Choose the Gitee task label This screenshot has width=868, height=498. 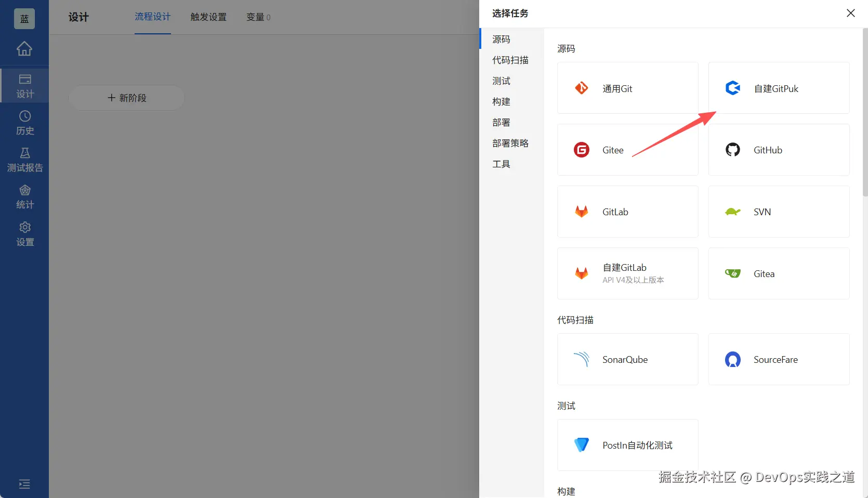[613, 150]
